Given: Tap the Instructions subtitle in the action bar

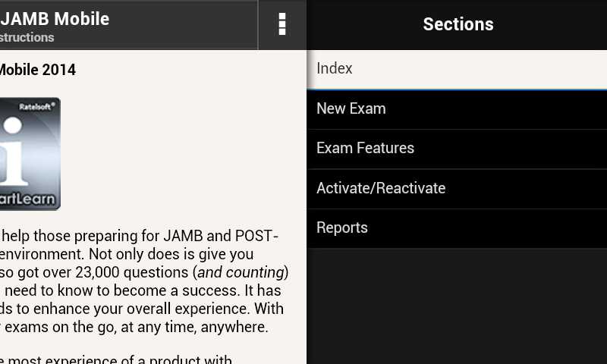Looking at the screenshot, I should (x=27, y=37).
